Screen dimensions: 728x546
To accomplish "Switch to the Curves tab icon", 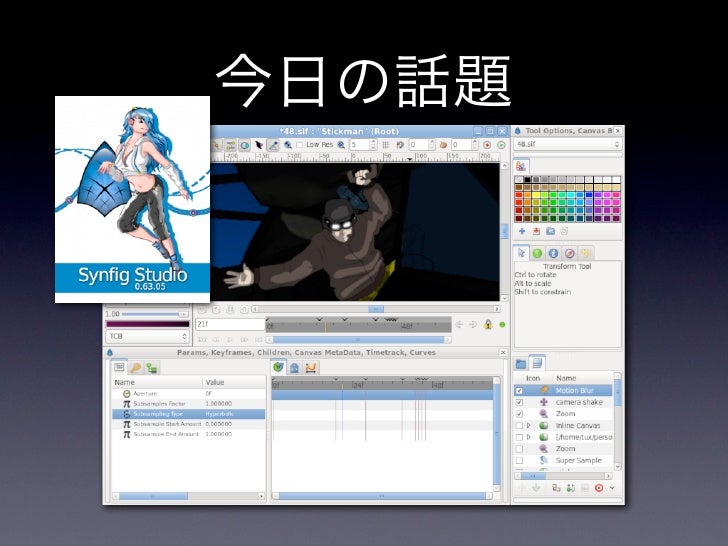I will [311, 368].
